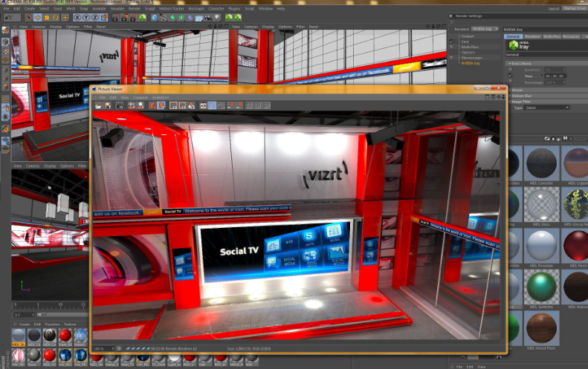Open the MoGraph menu
This screenshot has height=369, width=588.
(196, 9)
